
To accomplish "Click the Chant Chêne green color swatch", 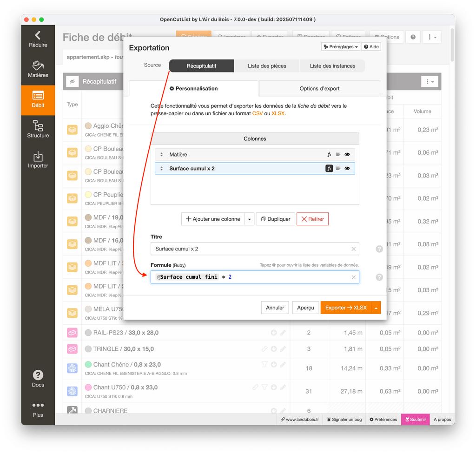I will pyautogui.click(x=88, y=364).
